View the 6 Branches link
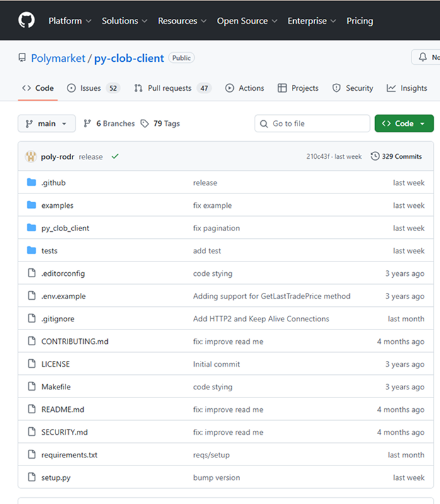This screenshot has width=440, height=504. 109,123
